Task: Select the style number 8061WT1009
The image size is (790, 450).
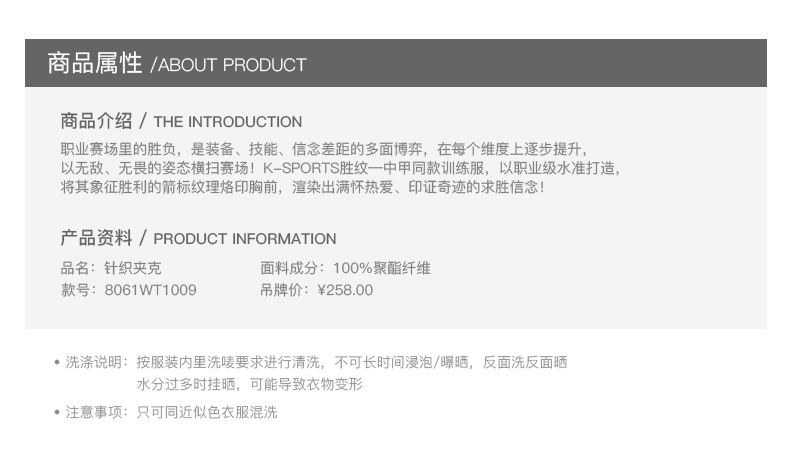Action: [x=151, y=290]
